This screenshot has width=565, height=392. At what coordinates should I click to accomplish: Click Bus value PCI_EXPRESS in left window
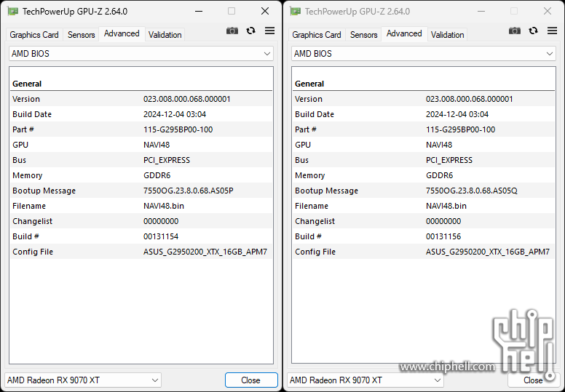pos(167,160)
